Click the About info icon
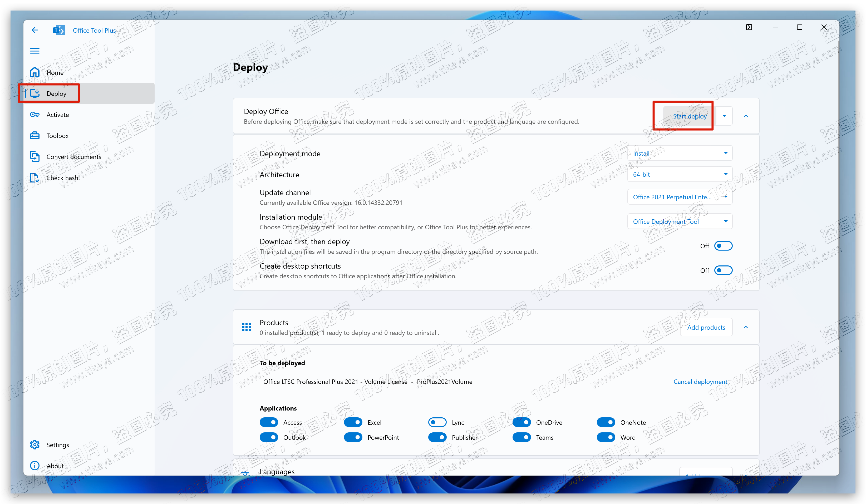 tap(35, 466)
